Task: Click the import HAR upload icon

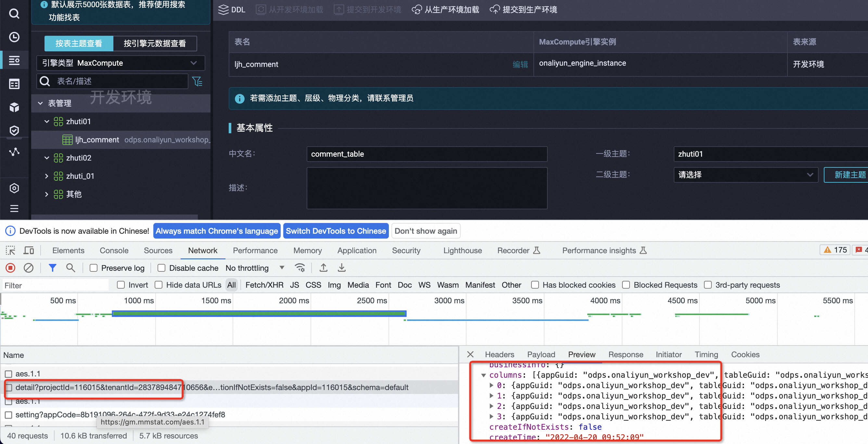Action: click(x=324, y=268)
